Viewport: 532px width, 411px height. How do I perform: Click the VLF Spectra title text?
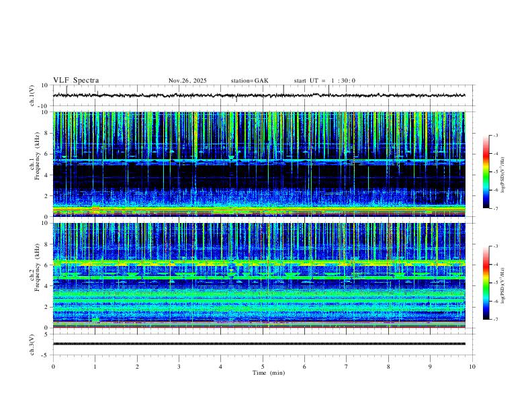pos(76,81)
